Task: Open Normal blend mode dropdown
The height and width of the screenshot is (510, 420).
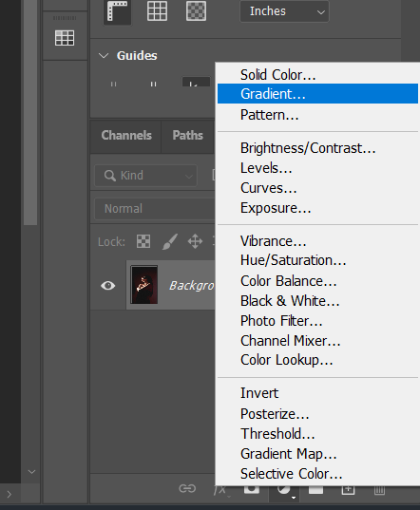Action: (x=155, y=209)
